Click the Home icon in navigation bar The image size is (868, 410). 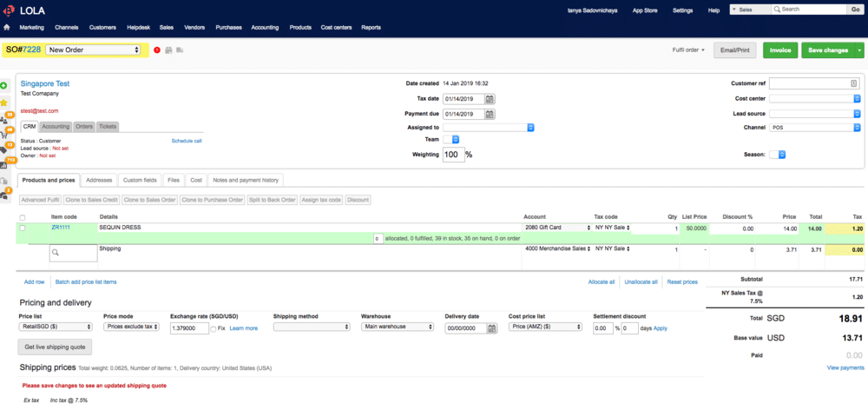[7, 28]
